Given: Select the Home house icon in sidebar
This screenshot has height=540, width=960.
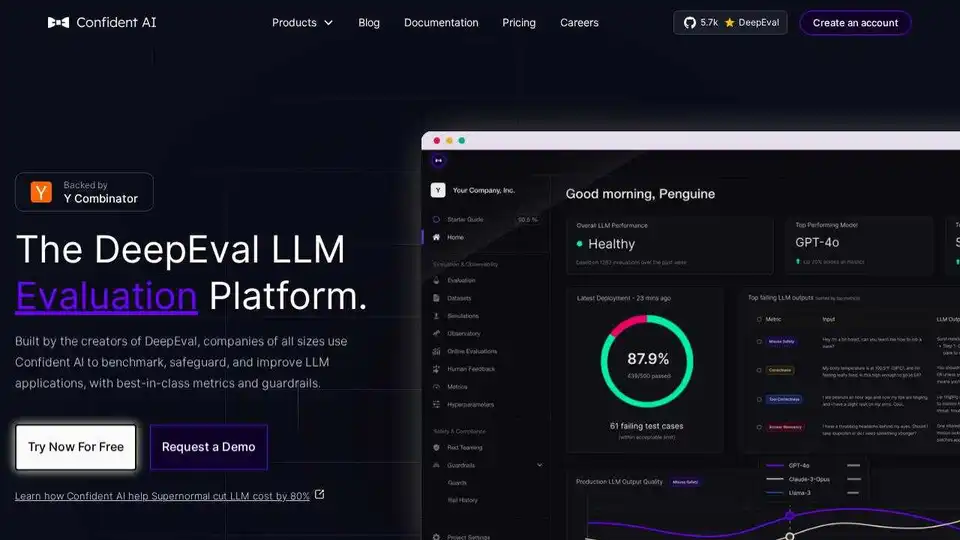Looking at the screenshot, I should (x=436, y=237).
